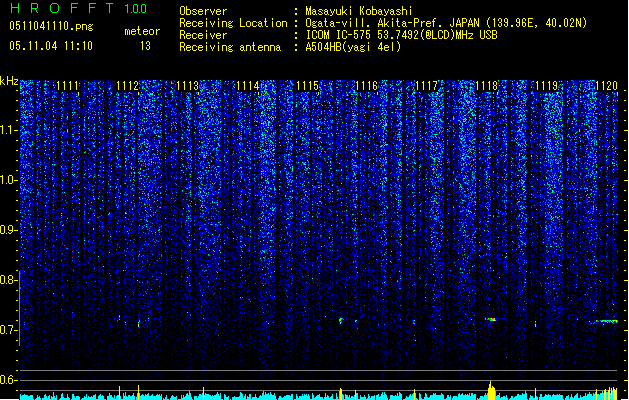Click the 1120 time marker
This screenshot has height=400, width=629.
[607, 86]
